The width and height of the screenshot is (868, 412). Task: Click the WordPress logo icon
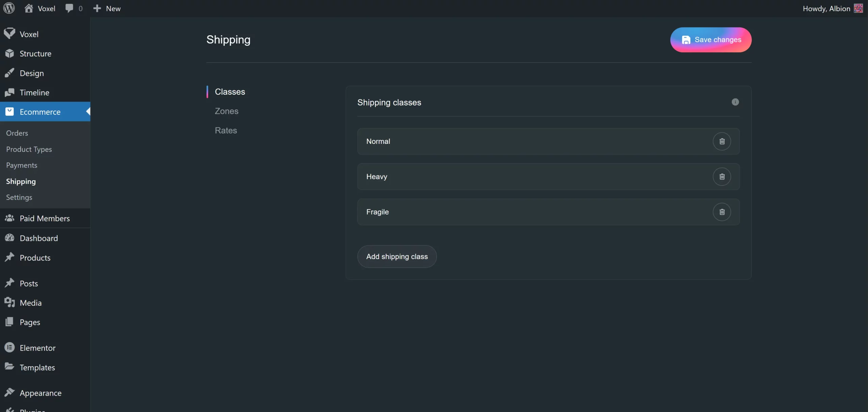(x=9, y=8)
